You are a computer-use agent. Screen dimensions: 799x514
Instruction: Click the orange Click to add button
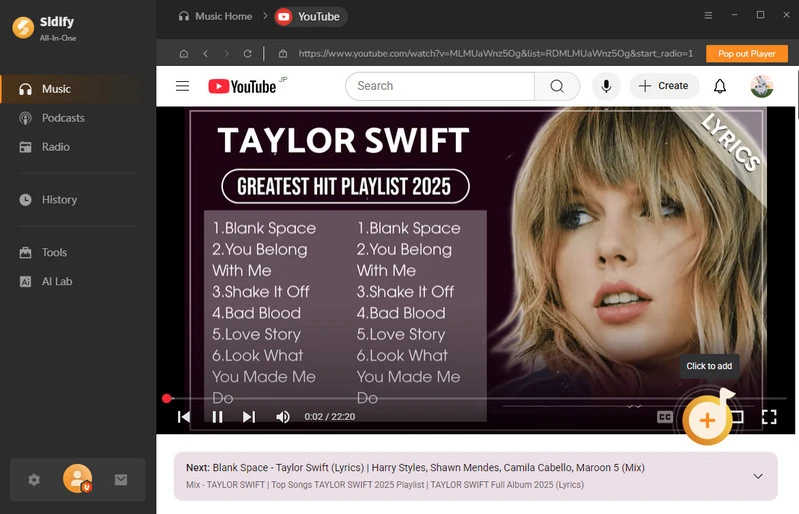click(707, 420)
